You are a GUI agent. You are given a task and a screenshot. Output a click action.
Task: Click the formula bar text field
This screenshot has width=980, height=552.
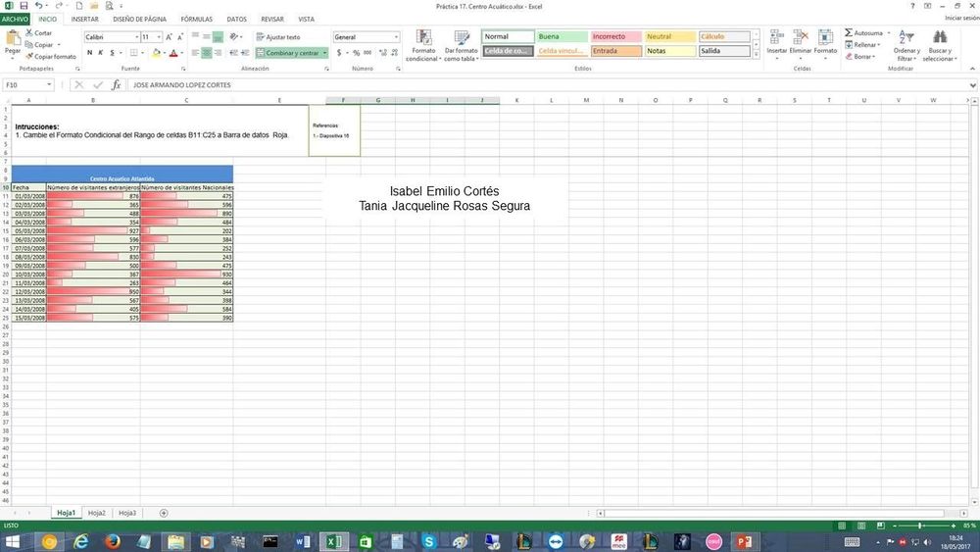coord(490,85)
